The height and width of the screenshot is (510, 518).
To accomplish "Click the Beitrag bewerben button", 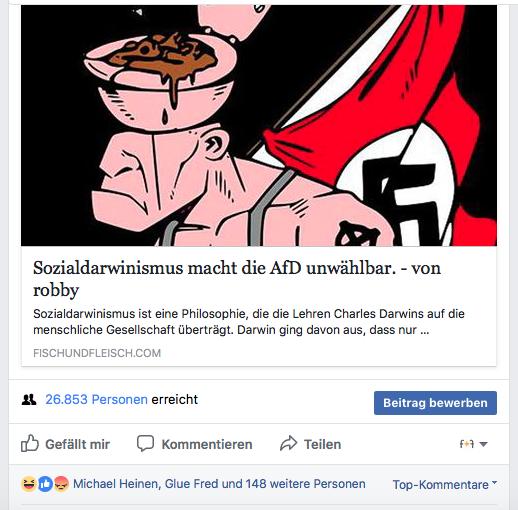I will point(435,403).
